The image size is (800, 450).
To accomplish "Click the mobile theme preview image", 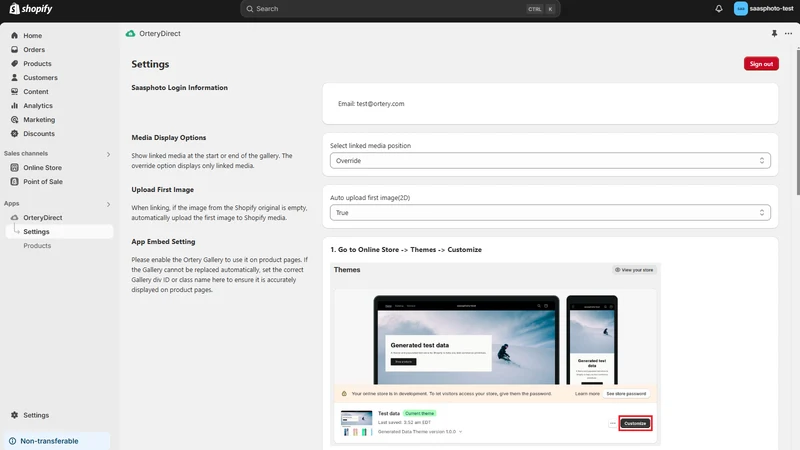I will (x=592, y=340).
